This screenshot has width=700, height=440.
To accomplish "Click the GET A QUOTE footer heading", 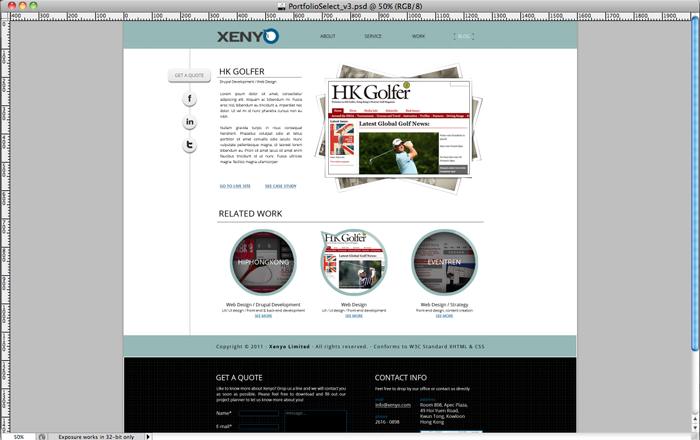I will (239, 378).
